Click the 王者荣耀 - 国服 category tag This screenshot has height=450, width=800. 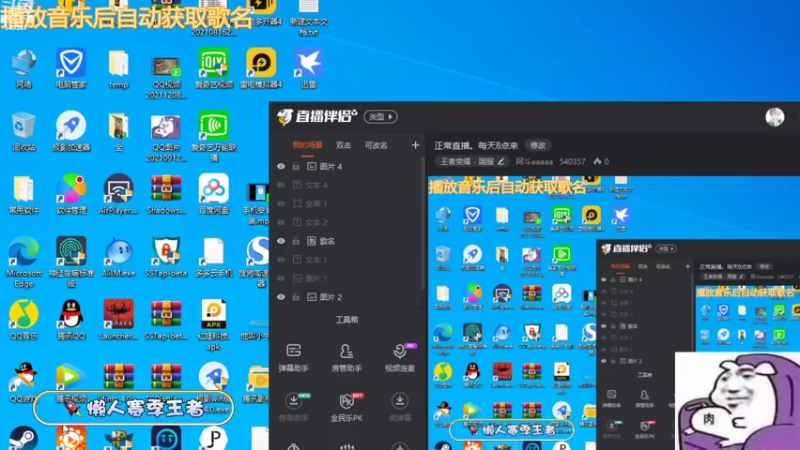472,161
